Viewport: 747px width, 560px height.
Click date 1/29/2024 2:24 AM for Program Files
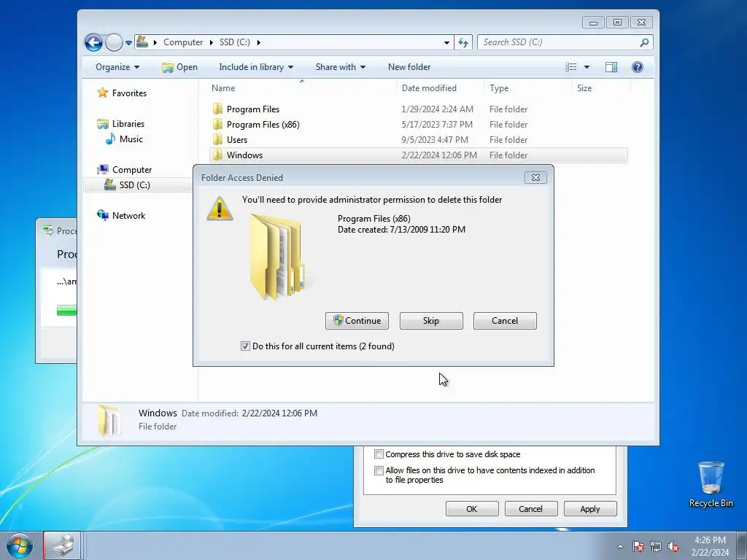tap(438, 109)
